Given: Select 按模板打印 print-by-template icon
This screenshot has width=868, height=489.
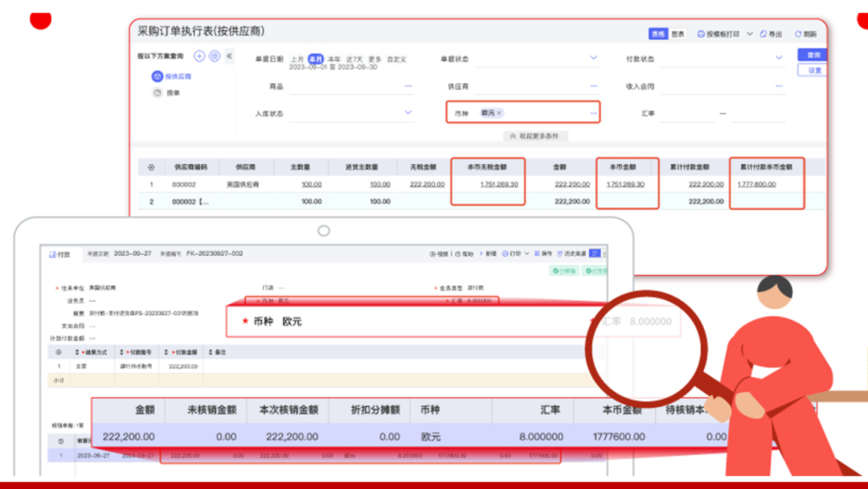Looking at the screenshot, I should (x=701, y=34).
